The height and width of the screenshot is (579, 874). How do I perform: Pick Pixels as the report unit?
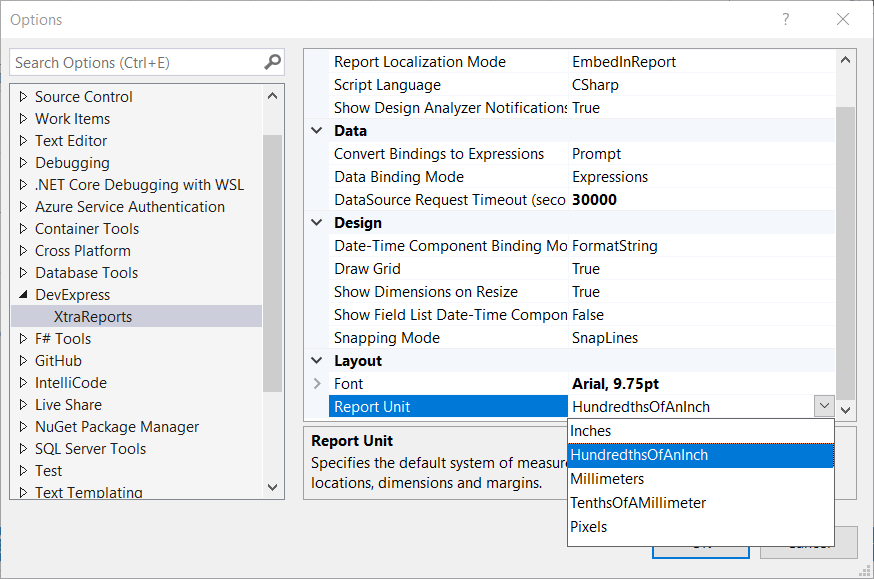(x=589, y=527)
